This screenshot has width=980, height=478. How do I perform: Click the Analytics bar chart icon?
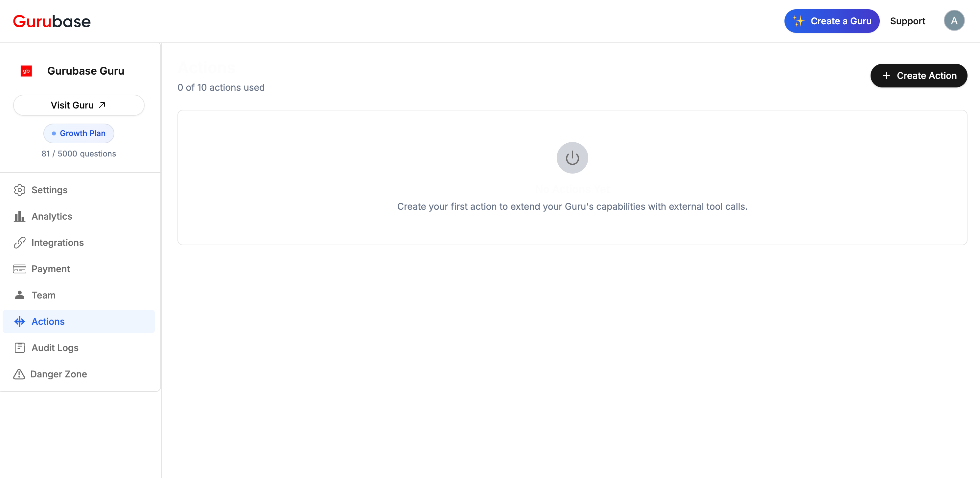click(x=19, y=216)
